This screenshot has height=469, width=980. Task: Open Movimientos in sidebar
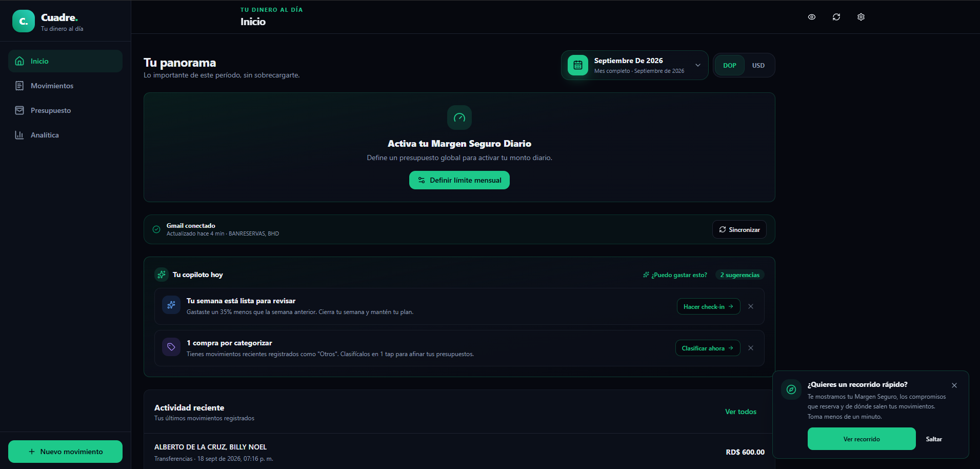pos(65,86)
